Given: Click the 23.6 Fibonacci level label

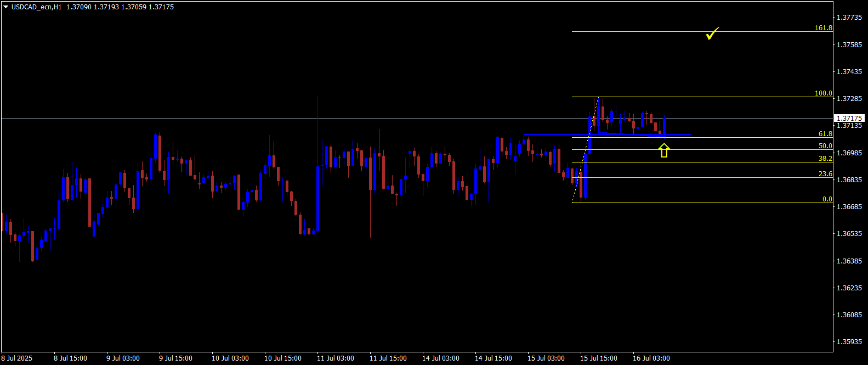Looking at the screenshot, I should pyautogui.click(x=825, y=174).
